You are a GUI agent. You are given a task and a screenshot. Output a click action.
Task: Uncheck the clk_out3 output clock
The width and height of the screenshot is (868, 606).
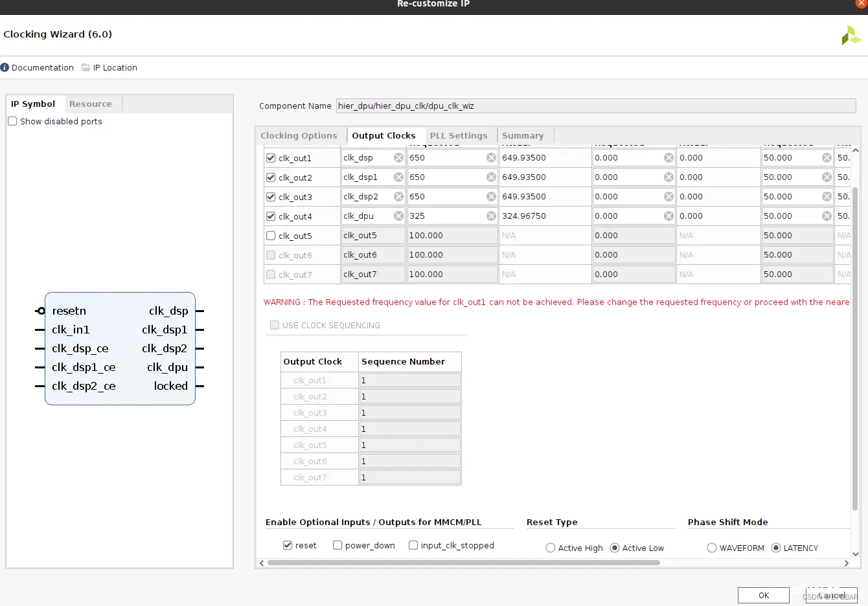[271, 197]
